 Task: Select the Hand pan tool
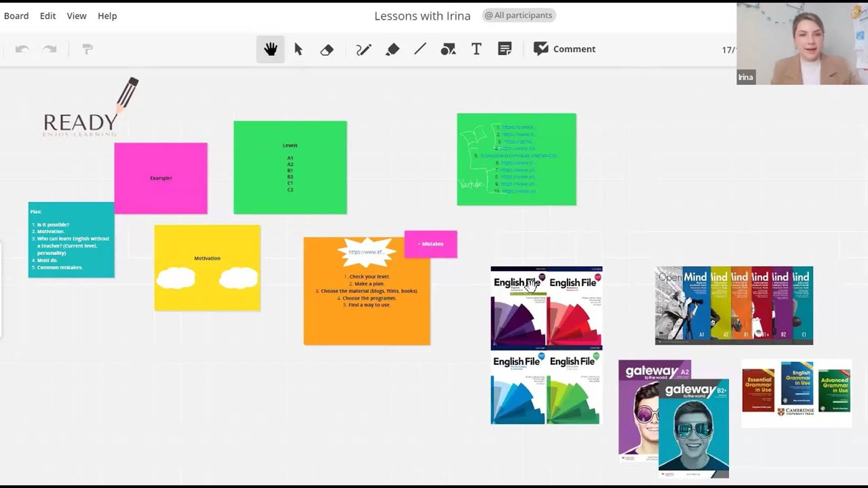pyautogui.click(x=270, y=49)
